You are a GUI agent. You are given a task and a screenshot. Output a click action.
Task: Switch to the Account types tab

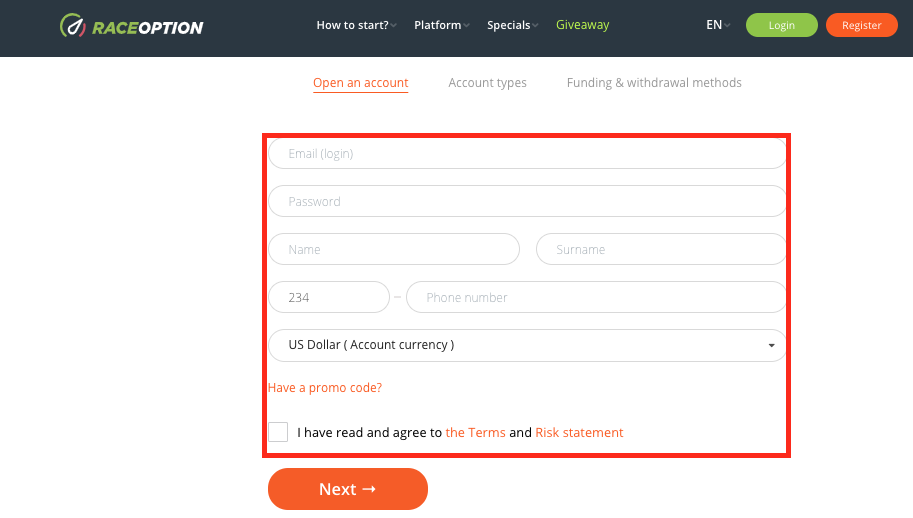point(487,83)
